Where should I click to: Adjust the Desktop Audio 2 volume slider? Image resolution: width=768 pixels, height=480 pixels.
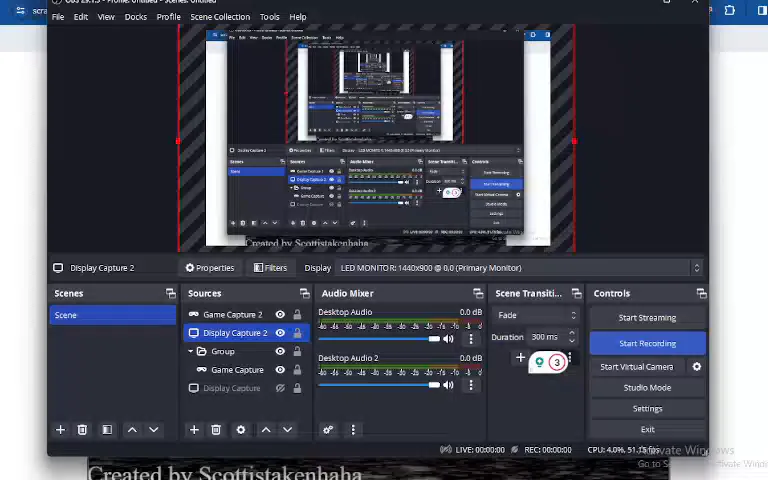[x=379, y=385]
